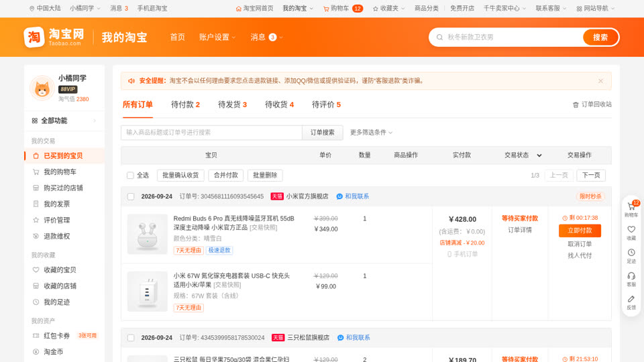This screenshot has width=644, height=362.
Task: Open 订单详情 for the Xiaomi order
Action: (x=519, y=230)
